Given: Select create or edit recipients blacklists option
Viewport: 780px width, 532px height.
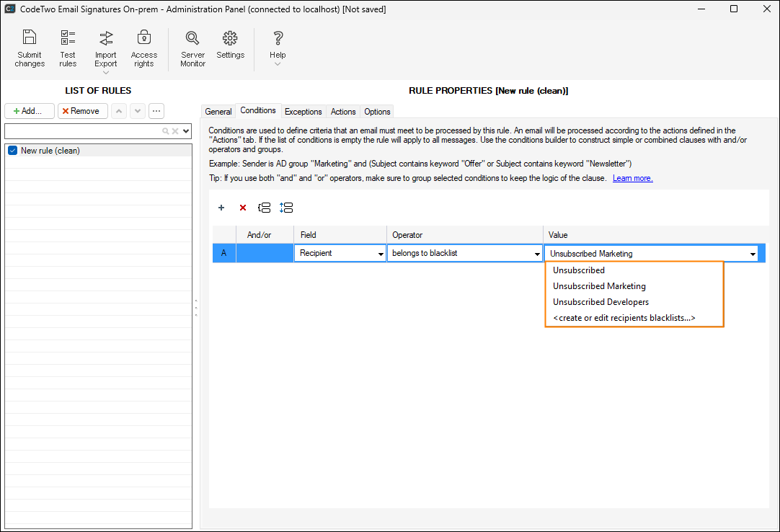Looking at the screenshot, I should (624, 318).
